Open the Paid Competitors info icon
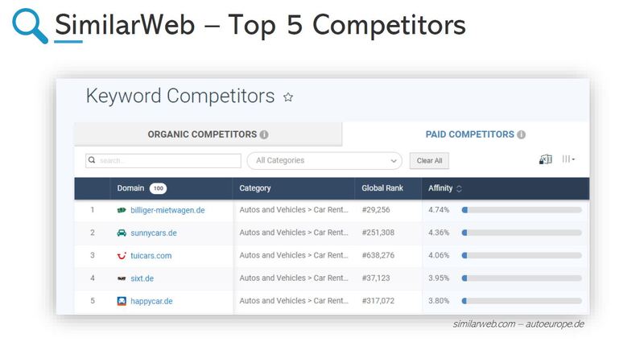This screenshot has width=644, height=342. [x=521, y=134]
